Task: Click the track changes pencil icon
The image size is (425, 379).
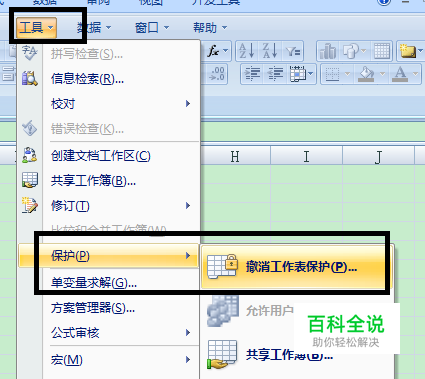Action: point(30,205)
